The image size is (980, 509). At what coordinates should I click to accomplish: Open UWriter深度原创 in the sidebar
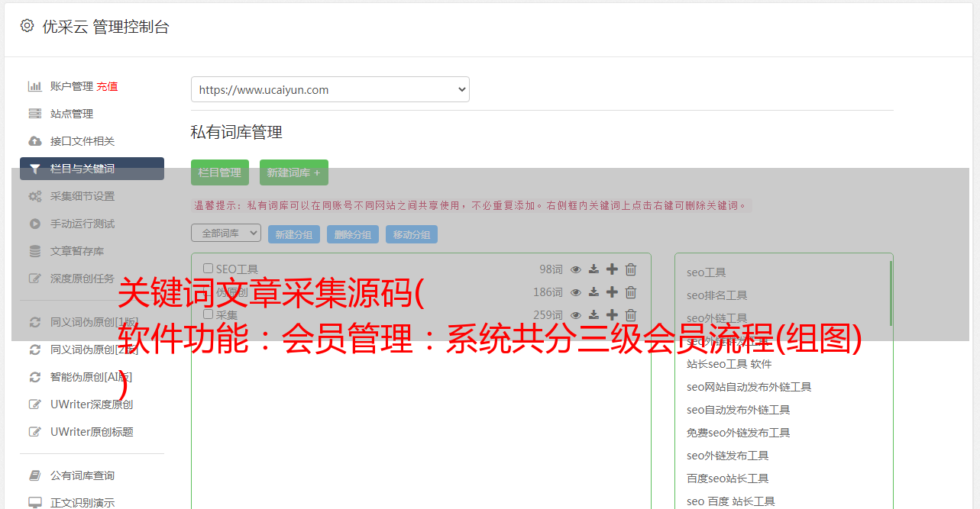[x=92, y=404]
